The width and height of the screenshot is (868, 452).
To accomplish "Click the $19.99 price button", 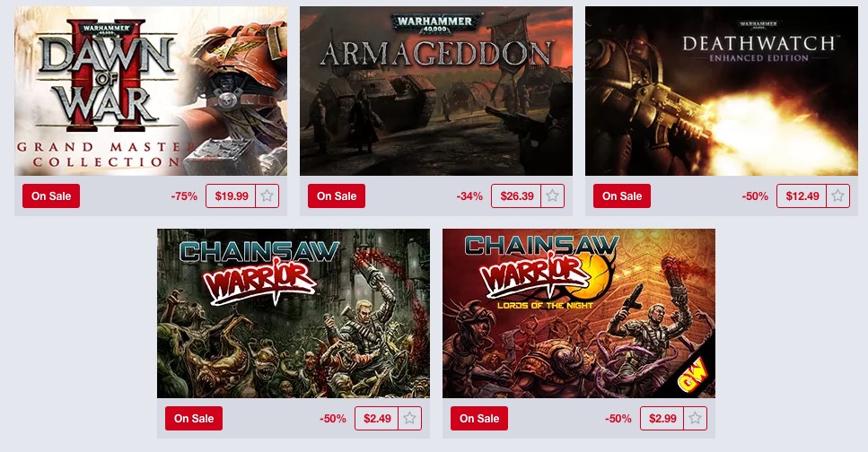I will (x=231, y=196).
